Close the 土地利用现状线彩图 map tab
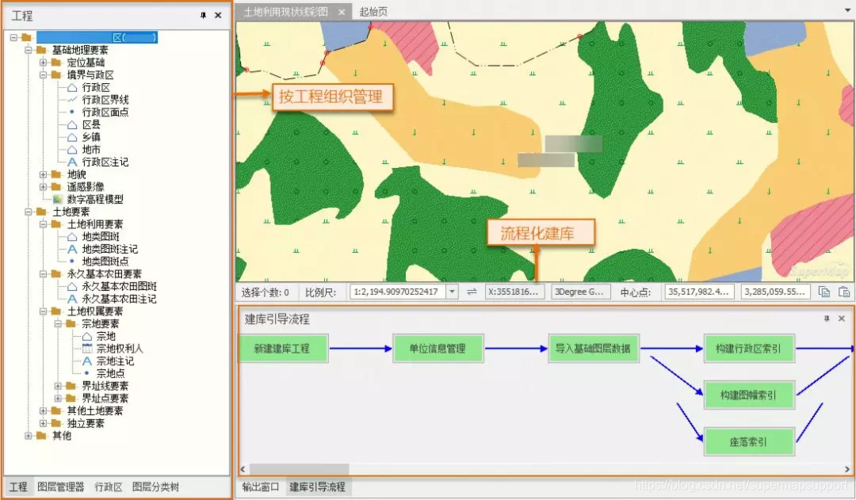 coord(341,12)
